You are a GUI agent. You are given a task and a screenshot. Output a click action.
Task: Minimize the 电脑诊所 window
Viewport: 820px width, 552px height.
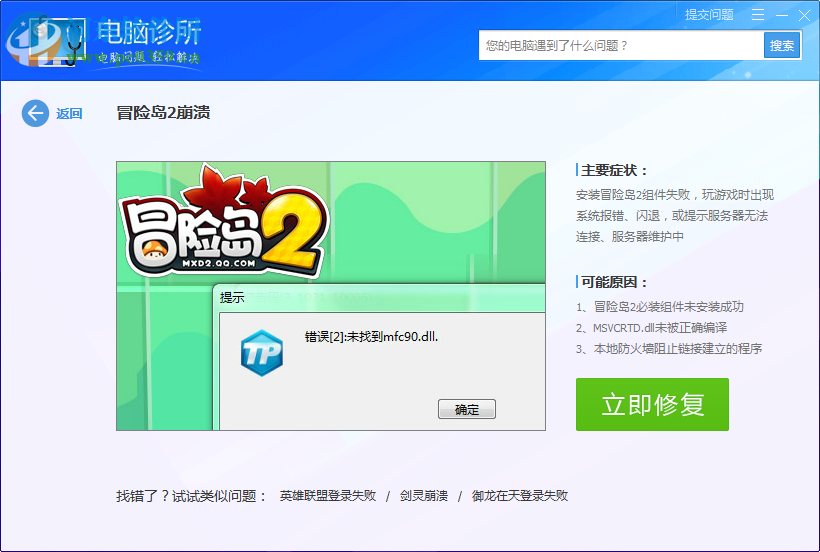pos(781,15)
